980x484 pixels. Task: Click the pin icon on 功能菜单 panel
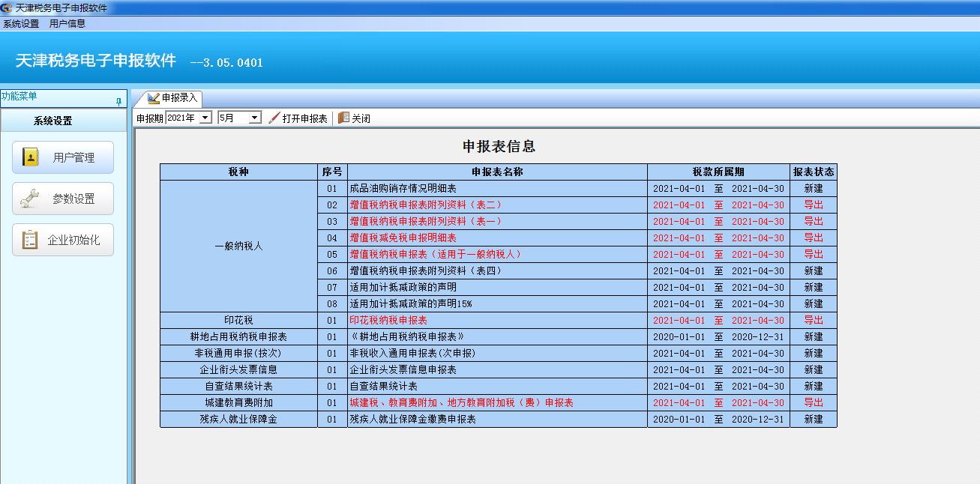pyautogui.click(x=118, y=101)
